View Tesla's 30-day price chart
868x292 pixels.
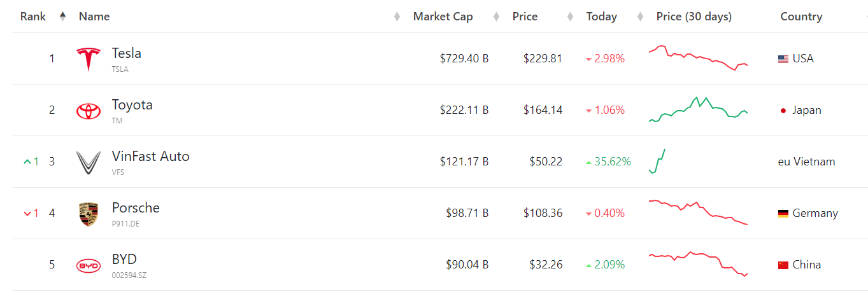[x=698, y=58]
